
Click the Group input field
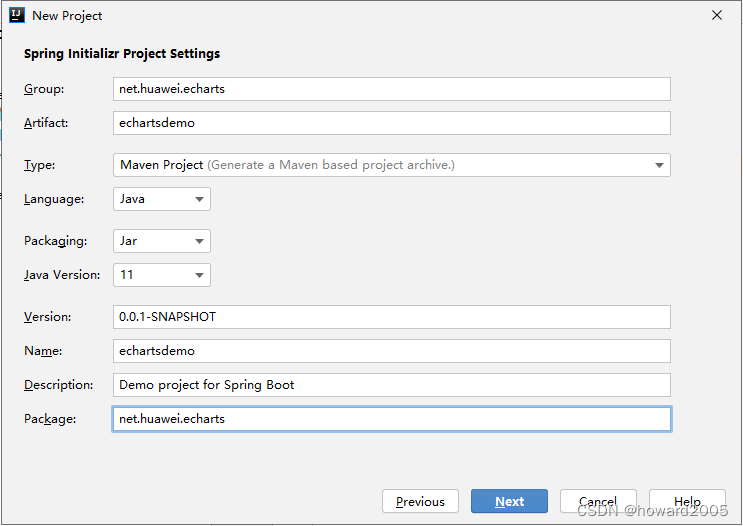click(391, 89)
